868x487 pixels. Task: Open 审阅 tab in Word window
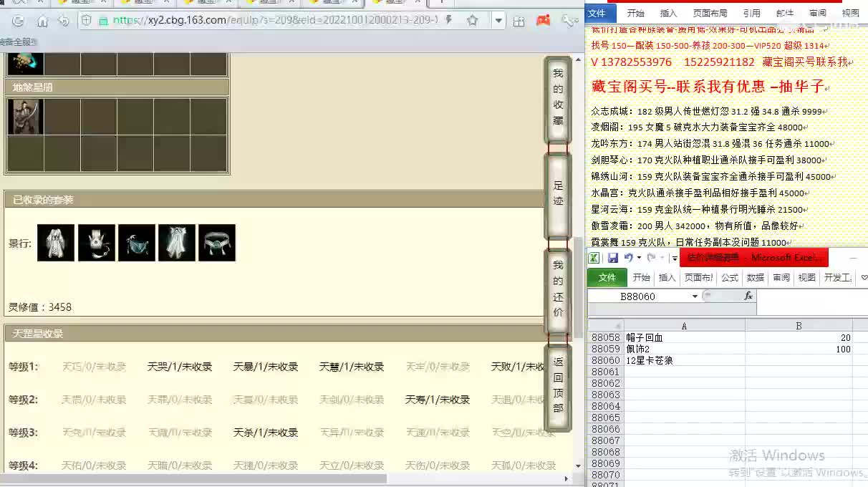(x=818, y=13)
